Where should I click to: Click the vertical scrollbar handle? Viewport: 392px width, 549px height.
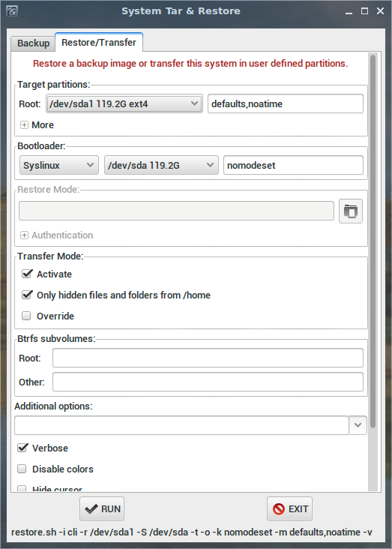click(x=373, y=241)
